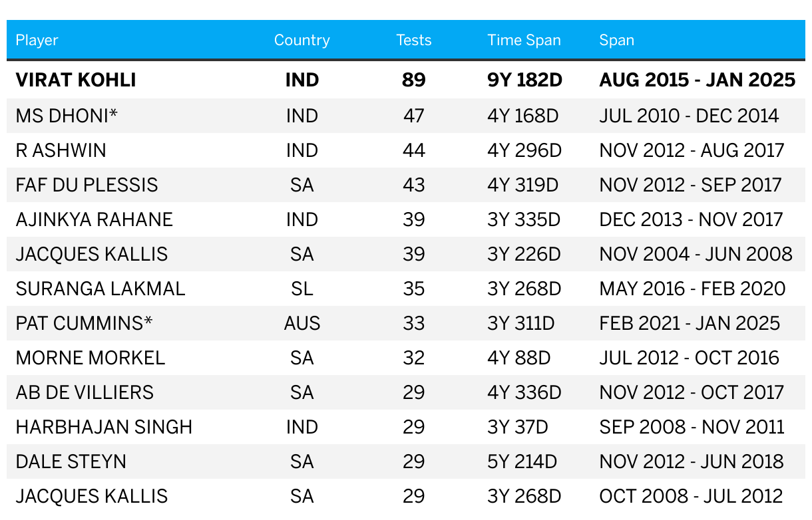Viewport: 812px width, 520px height.
Task: Click the 9Y 182D time span value
Action: [524, 80]
